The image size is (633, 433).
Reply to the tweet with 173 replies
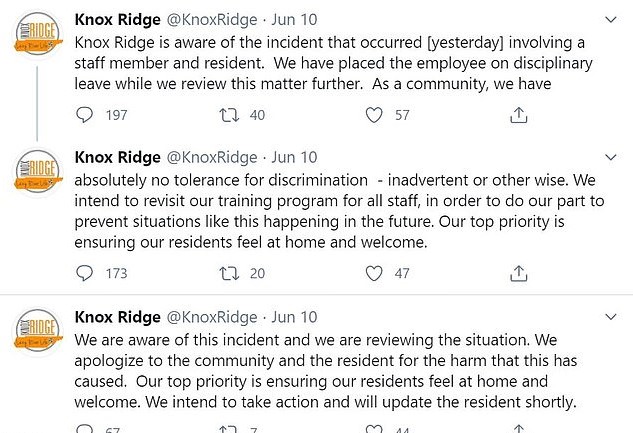point(86,272)
